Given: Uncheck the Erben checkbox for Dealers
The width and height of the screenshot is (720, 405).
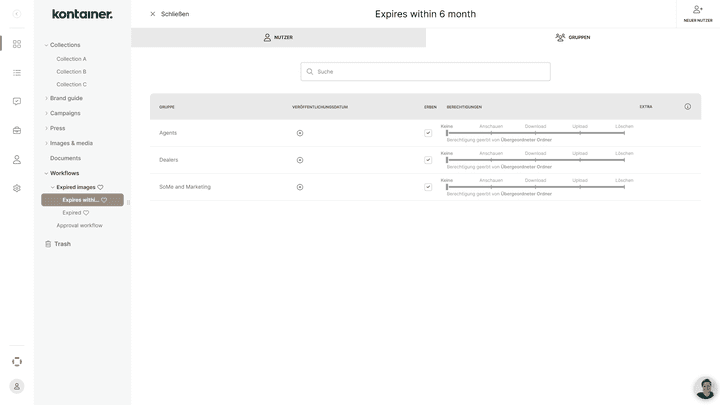Looking at the screenshot, I should (x=428, y=160).
